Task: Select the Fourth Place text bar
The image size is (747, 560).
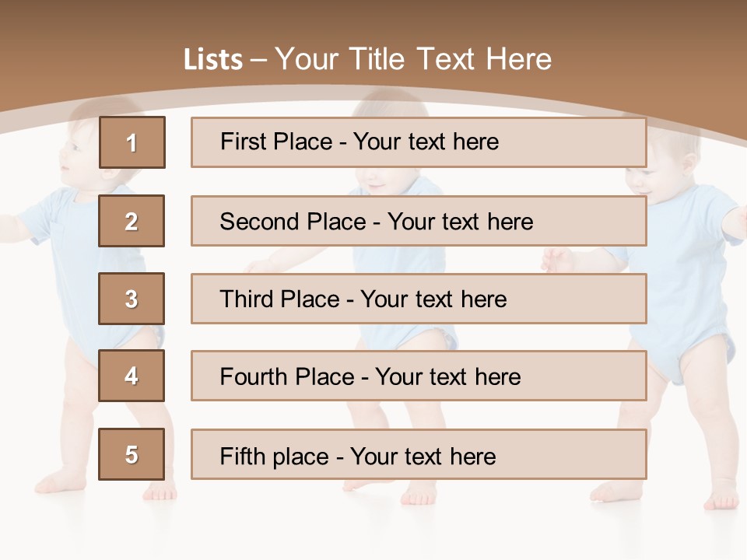Action: [418, 376]
